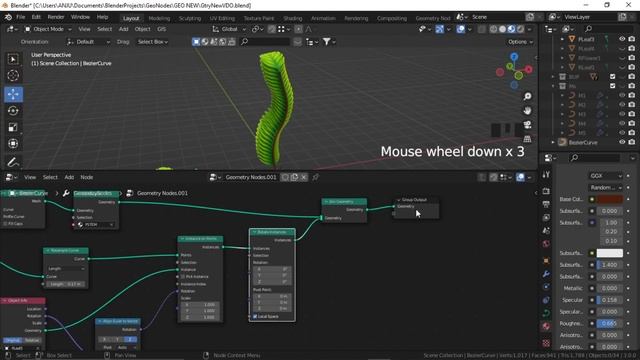The image size is (640, 360).
Task: Activate the Scale tool
Action: click(13, 127)
